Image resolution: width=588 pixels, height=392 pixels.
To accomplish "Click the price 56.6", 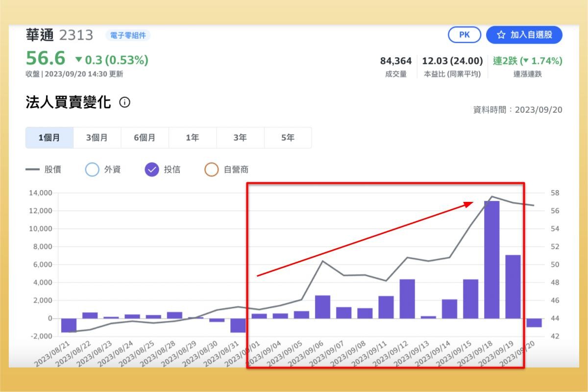I will (x=46, y=58).
